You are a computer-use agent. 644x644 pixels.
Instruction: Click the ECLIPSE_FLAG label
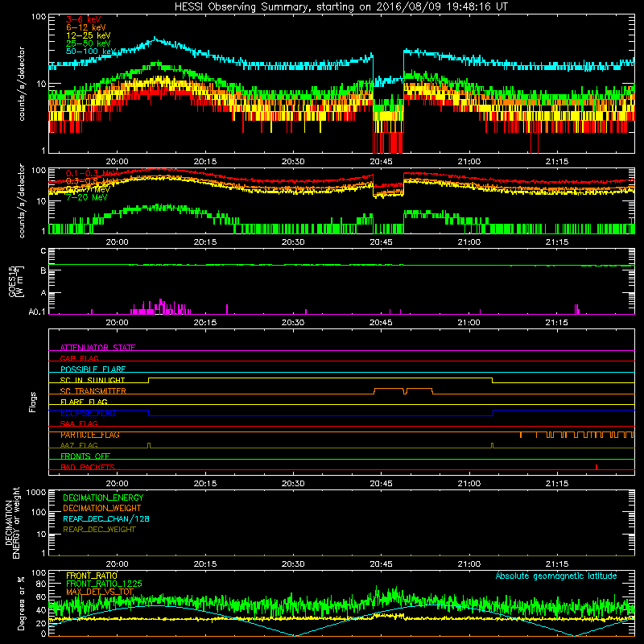click(x=88, y=413)
